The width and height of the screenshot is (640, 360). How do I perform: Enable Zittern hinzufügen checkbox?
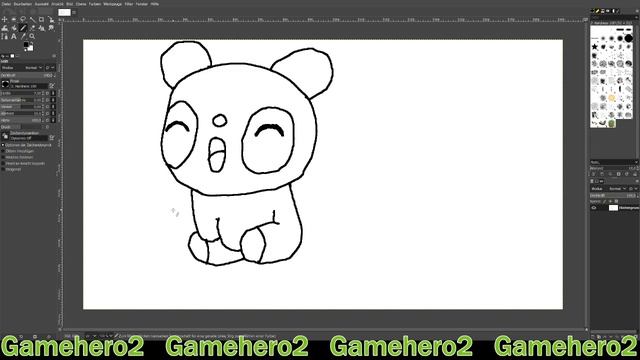pyautogui.click(x=3, y=151)
